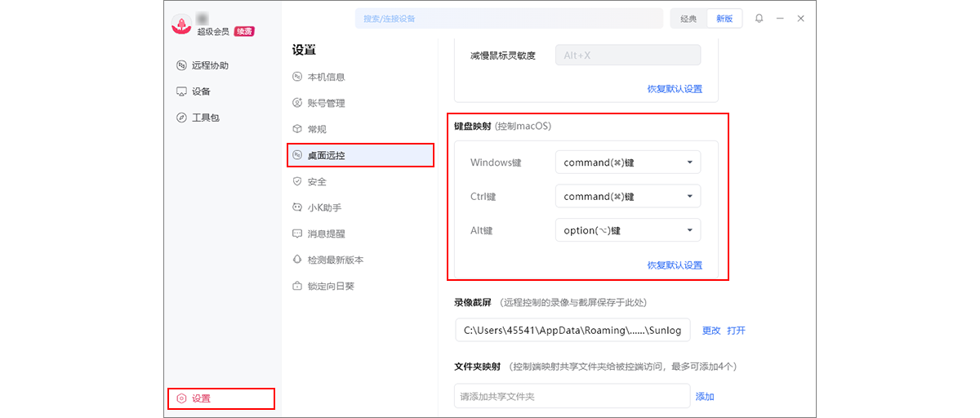Open 远程协助 in the left sidebar
This screenshot has height=418, width=980.
pyautogui.click(x=210, y=65)
